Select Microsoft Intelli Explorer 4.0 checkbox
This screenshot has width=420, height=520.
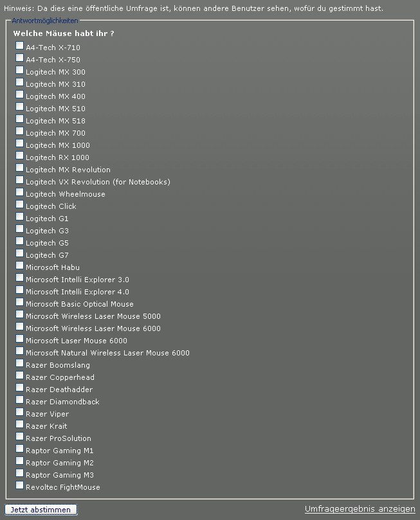click(x=19, y=290)
